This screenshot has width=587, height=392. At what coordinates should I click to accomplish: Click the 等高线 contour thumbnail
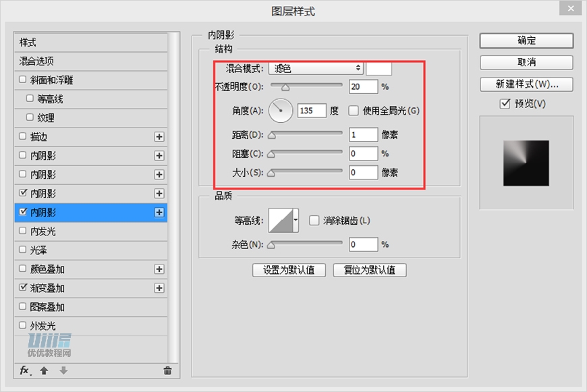[x=281, y=220]
